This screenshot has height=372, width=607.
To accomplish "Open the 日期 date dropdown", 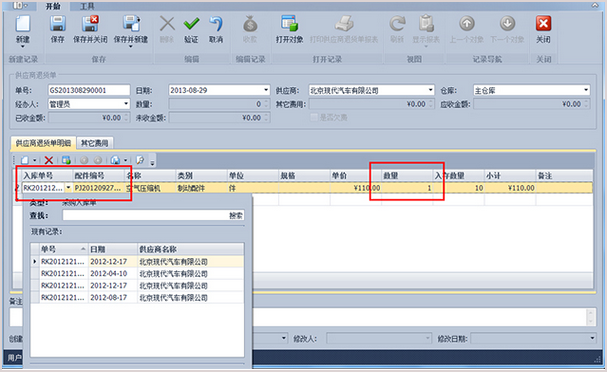I will point(266,90).
